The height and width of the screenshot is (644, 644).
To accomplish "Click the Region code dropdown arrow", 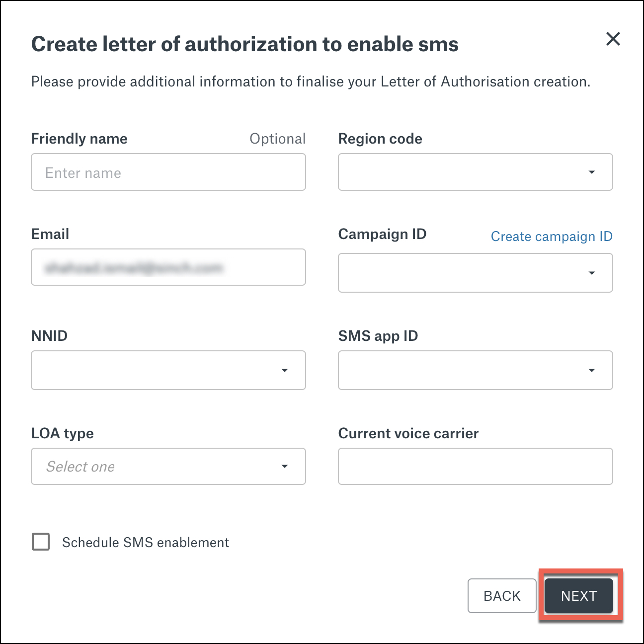I will [x=591, y=172].
